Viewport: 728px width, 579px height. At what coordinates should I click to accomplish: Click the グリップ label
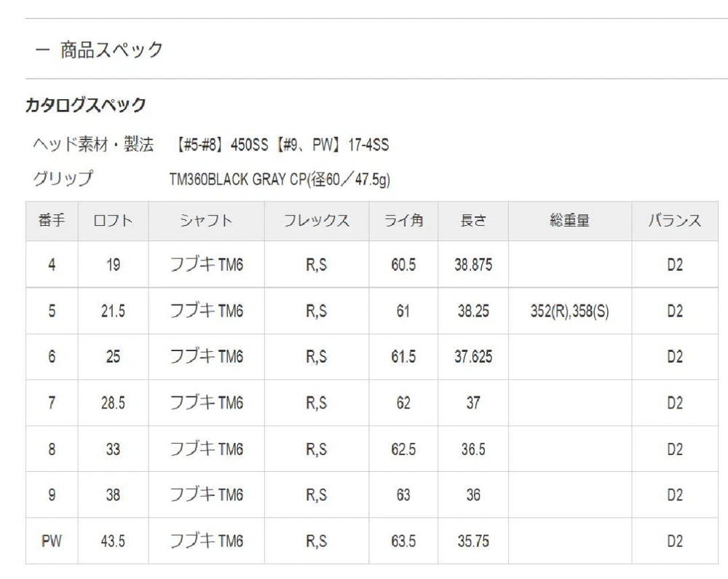pos(63,179)
